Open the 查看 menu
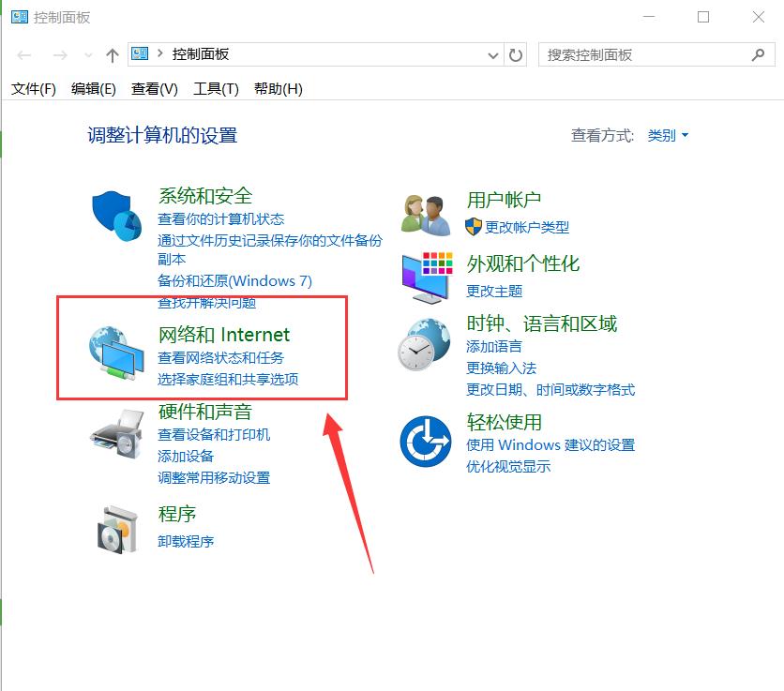The width and height of the screenshot is (784, 691). tap(156, 88)
